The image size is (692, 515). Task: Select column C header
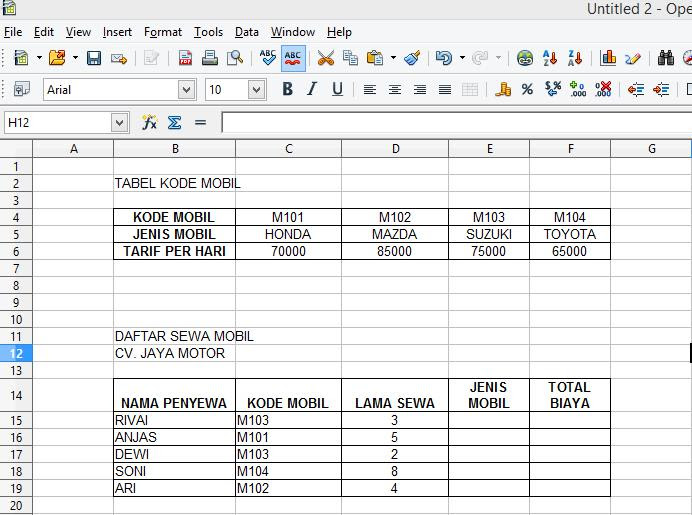(289, 149)
